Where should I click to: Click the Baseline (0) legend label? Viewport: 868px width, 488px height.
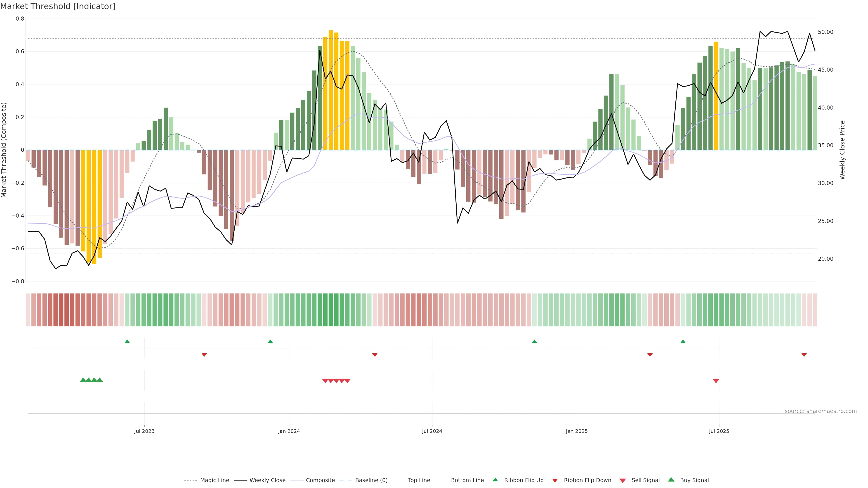pos(371,480)
